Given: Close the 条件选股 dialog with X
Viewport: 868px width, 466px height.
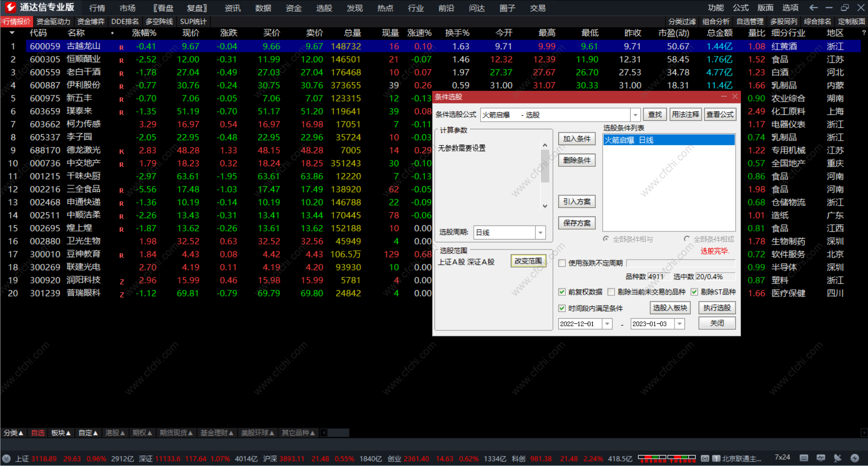Looking at the screenshot, I should (x=735, y=96).
